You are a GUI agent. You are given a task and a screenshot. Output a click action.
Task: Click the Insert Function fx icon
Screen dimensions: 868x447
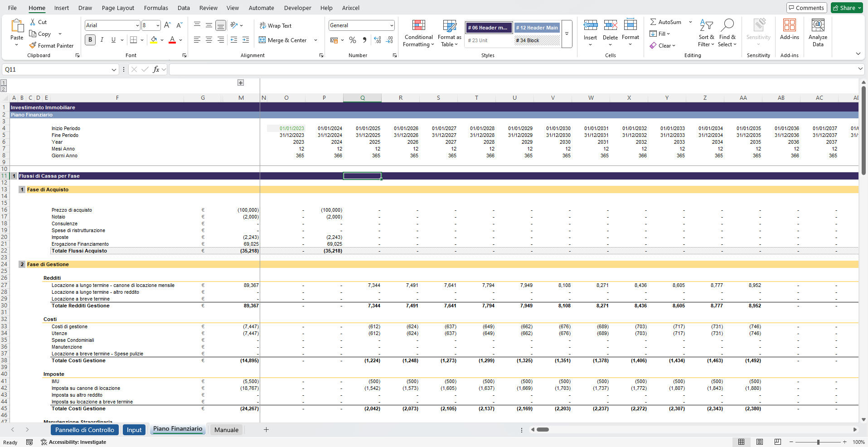[x=156, y=69]
